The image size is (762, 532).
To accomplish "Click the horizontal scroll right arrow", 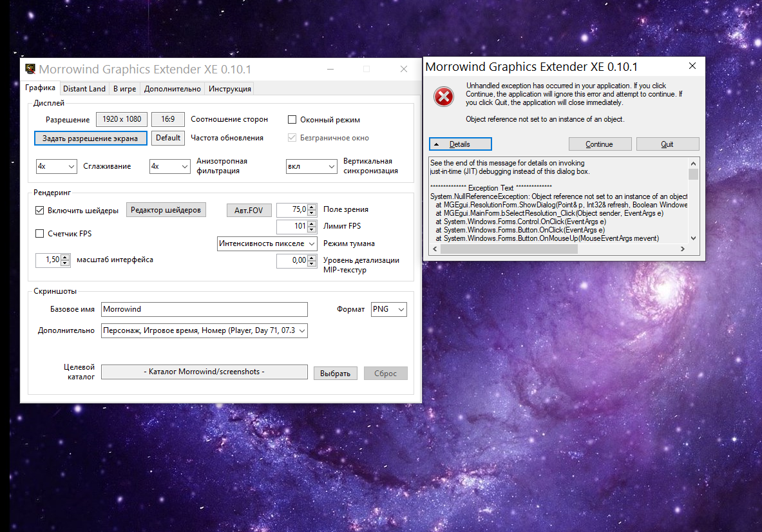I will tap(683, 249).
